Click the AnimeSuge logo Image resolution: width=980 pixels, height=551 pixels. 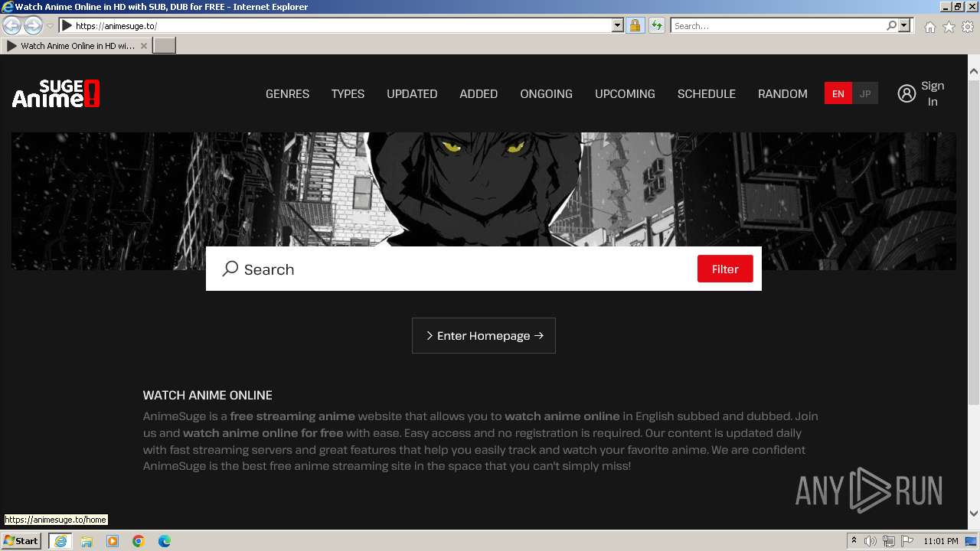point(56,93)
